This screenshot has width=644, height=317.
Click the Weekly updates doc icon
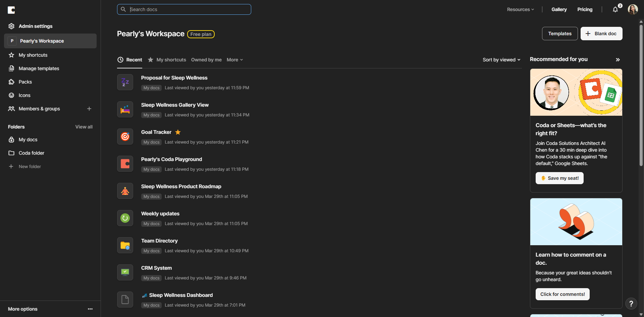[125, 218]
